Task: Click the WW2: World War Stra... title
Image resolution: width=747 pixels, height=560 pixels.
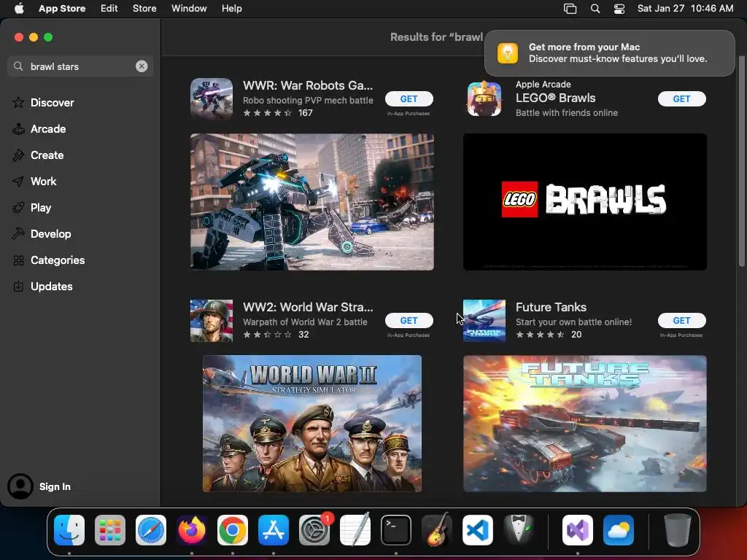Action: click(308, 307)
